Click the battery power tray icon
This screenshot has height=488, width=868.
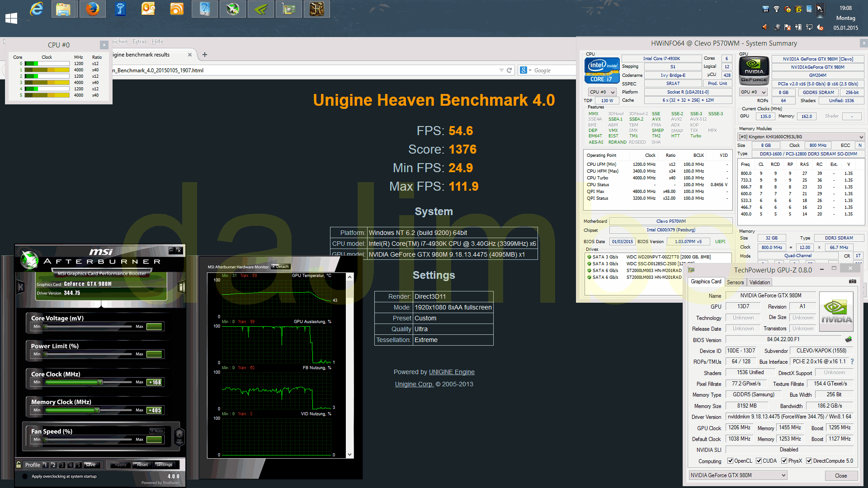[x=798, y=27]
